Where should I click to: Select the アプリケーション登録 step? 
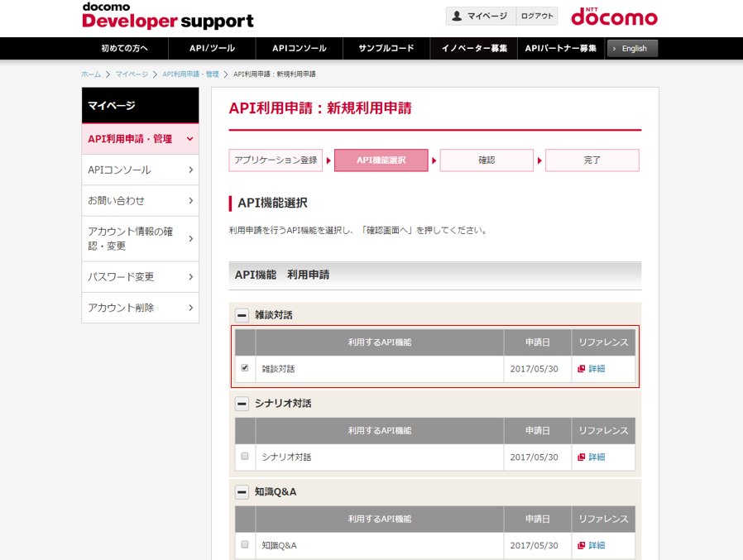point(276,160)
